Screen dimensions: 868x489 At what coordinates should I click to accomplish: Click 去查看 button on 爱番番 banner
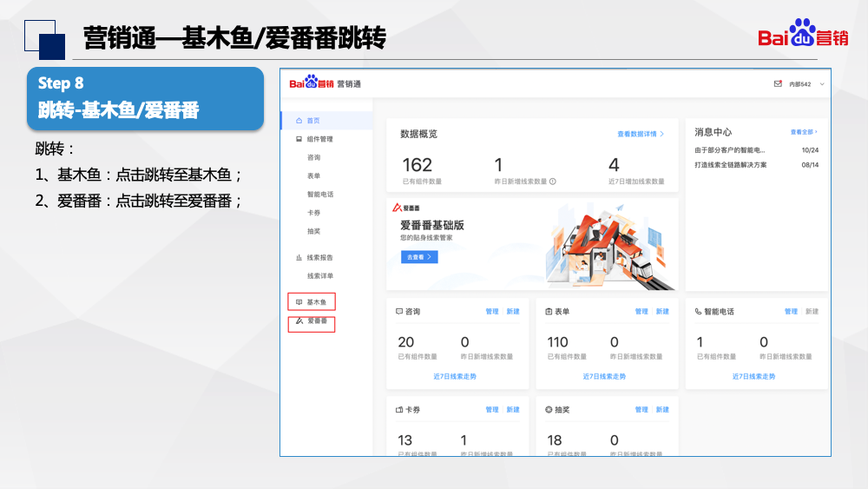(419, 257)
